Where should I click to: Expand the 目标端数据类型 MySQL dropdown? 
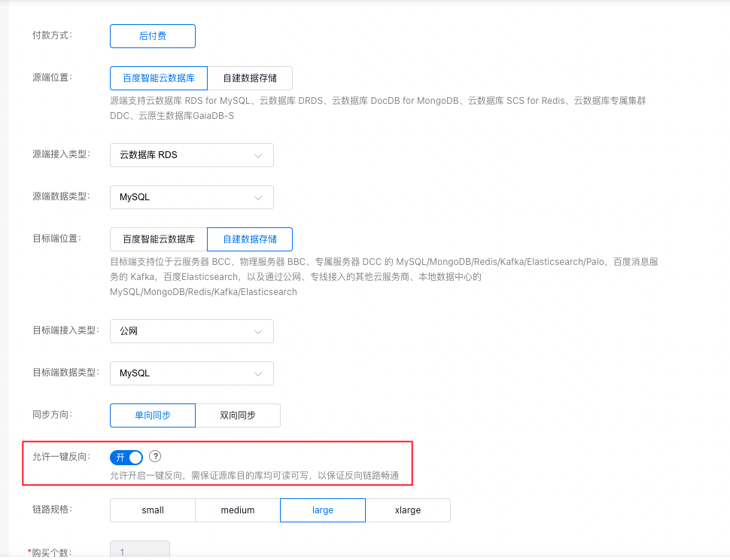tap(191, 374)
